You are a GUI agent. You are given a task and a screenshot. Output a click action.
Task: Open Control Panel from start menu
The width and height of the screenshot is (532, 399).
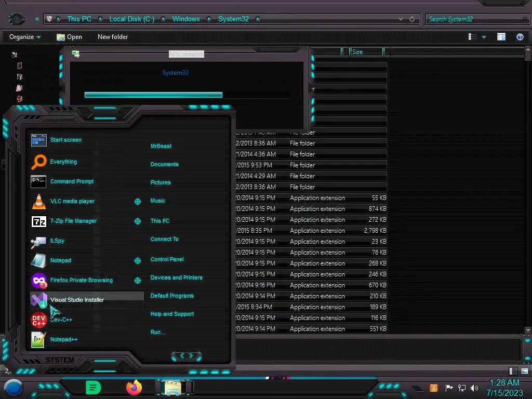pos(167,259)
